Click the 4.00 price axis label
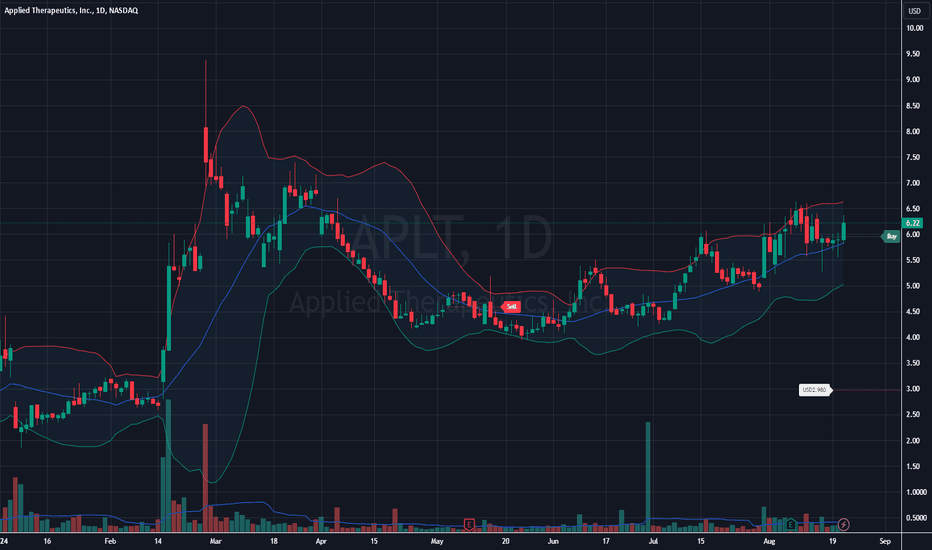This screenshot has width=932, height=550. (x=912, y=338)
